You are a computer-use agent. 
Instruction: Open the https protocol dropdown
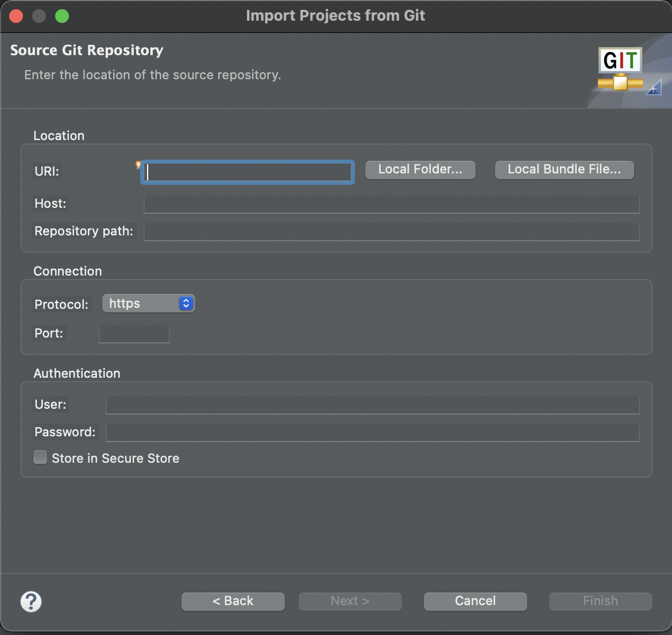click(x=148, y=303)
